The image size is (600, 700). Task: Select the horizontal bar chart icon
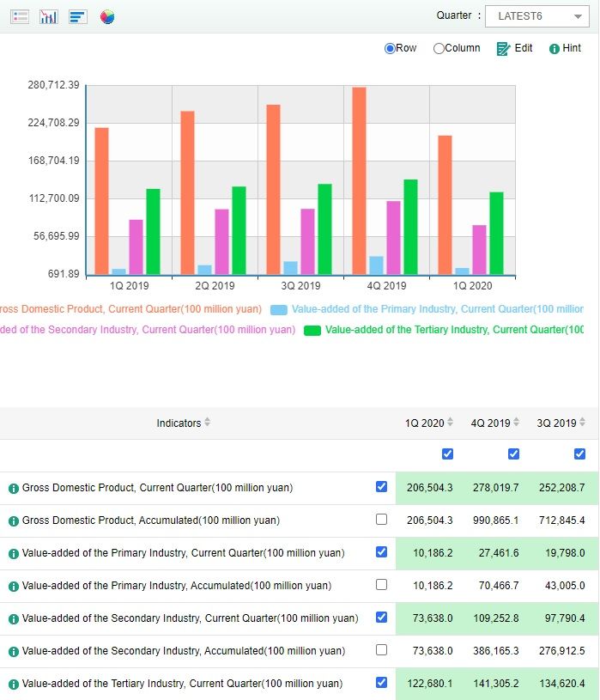(78, 16)
